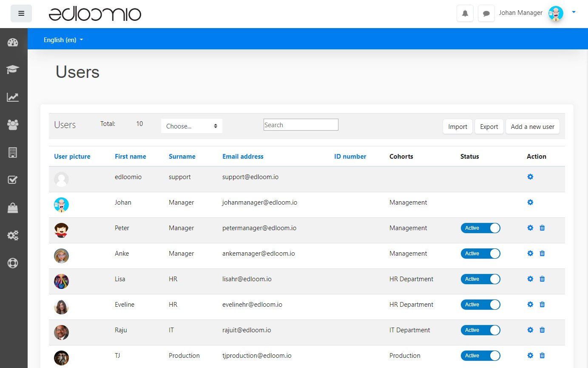Click Johan Manager's header avatar
The height and width of the screenshot is (368, 588).
click(556, 13)
